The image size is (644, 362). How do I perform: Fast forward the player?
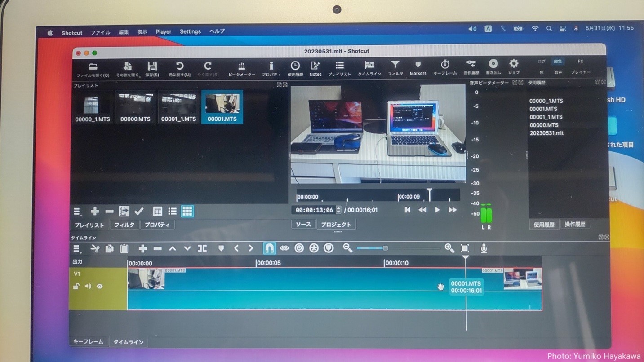(x=453, y=210)
